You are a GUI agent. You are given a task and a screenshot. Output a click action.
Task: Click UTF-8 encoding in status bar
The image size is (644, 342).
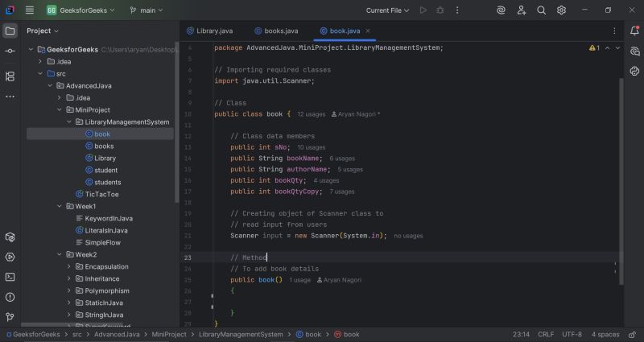pos(572,335)
